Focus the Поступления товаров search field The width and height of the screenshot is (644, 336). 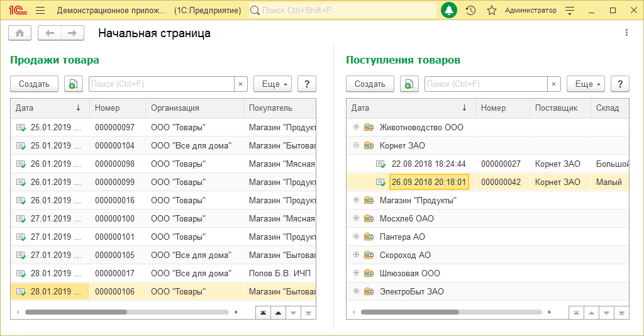pos(486,84)
